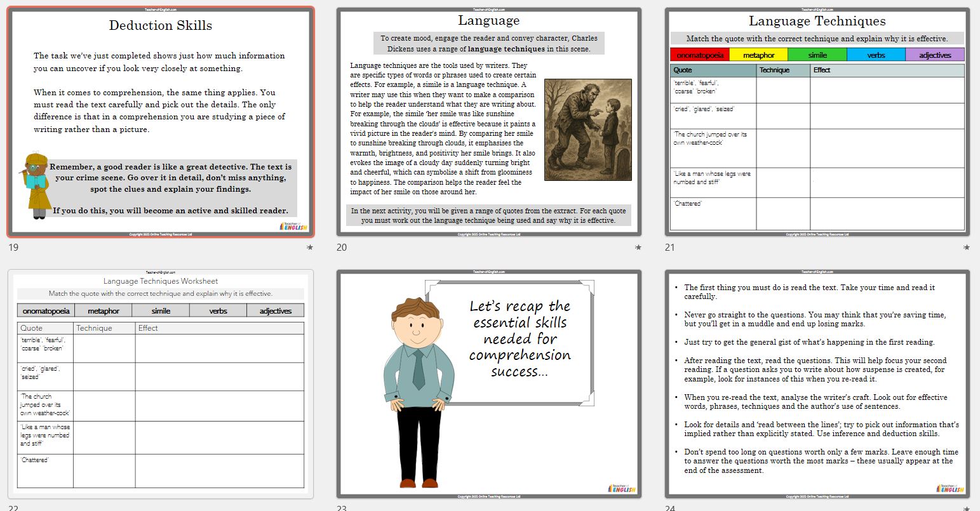
Task: Click the yellow metaphor swatch on slide 21
Action: [x=758, y=55]
